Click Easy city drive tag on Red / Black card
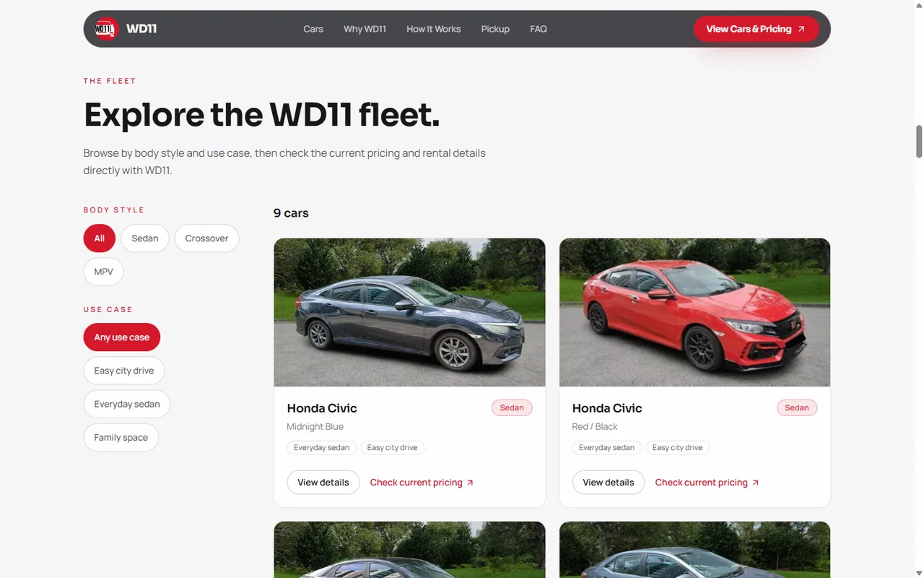The width and height of the screenshot is (924, 578). click(677, 448)
